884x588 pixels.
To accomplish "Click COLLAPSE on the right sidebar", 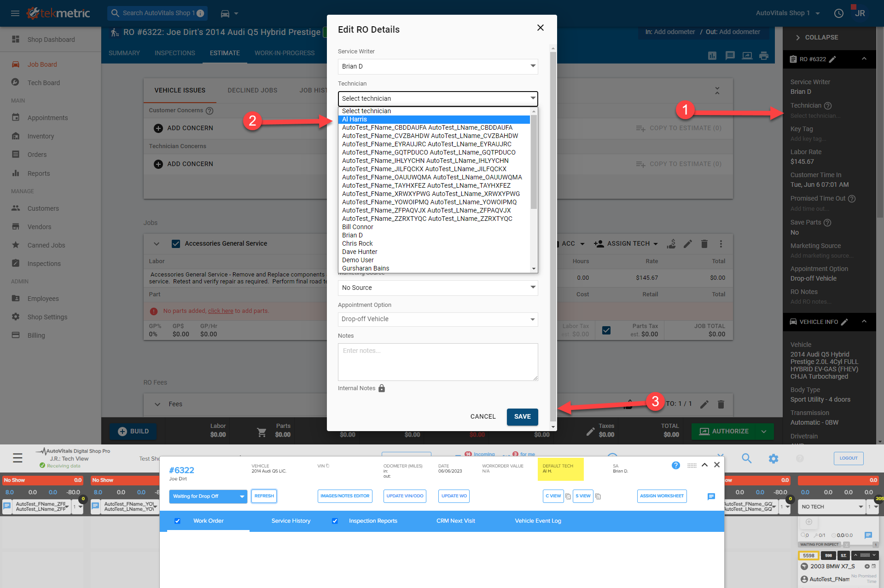I will pos(817,38).
